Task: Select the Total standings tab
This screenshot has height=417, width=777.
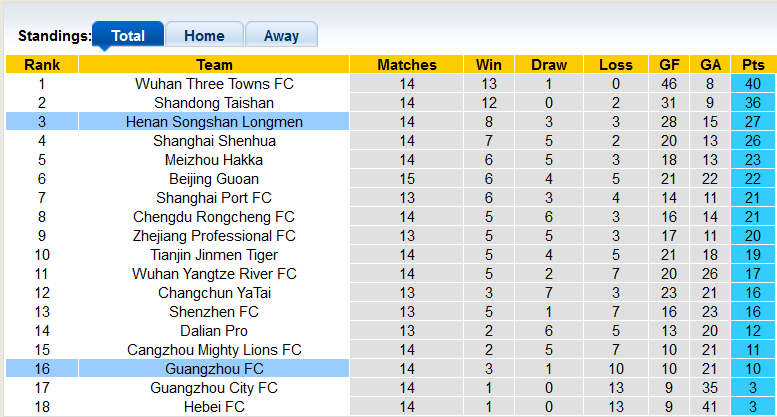Action: click(128, 35)
